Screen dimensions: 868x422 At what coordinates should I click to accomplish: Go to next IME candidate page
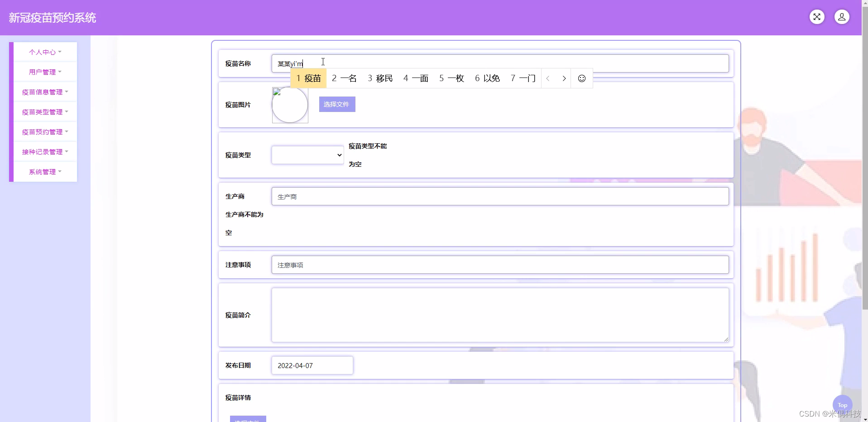tap(564, 78)
